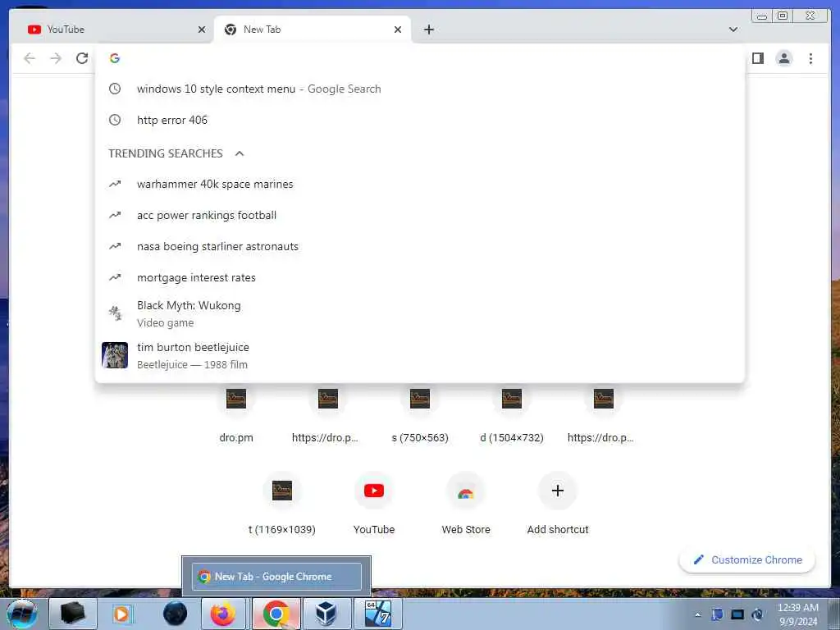
Task: Choose trending search warhammer 40k space marines
Action: coord(419,185)
